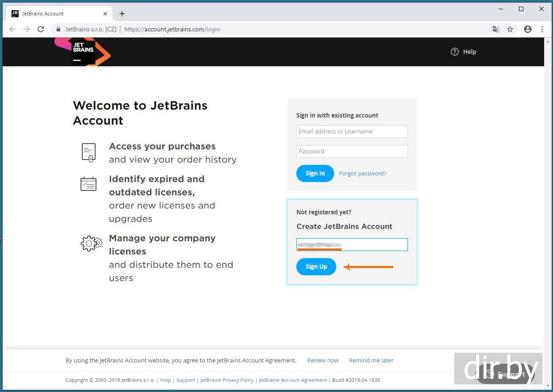Open Chrome user profile icon

coord(527,29)
